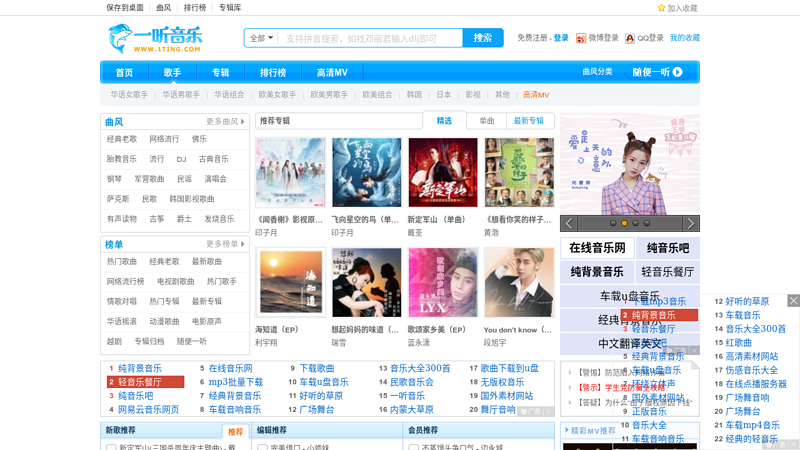Select 古典音乐 genre link
The height and width of the screenshot is (450, 800).
(x=214, y=159)
